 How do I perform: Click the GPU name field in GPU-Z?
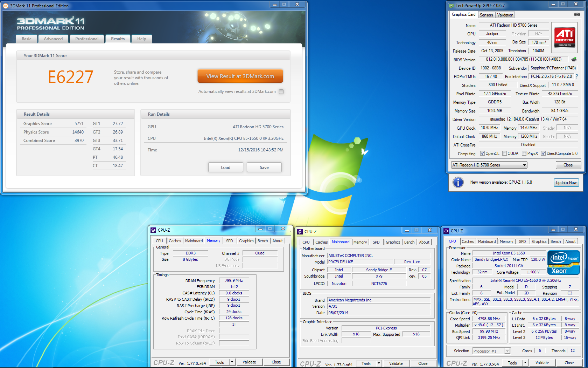492,34
